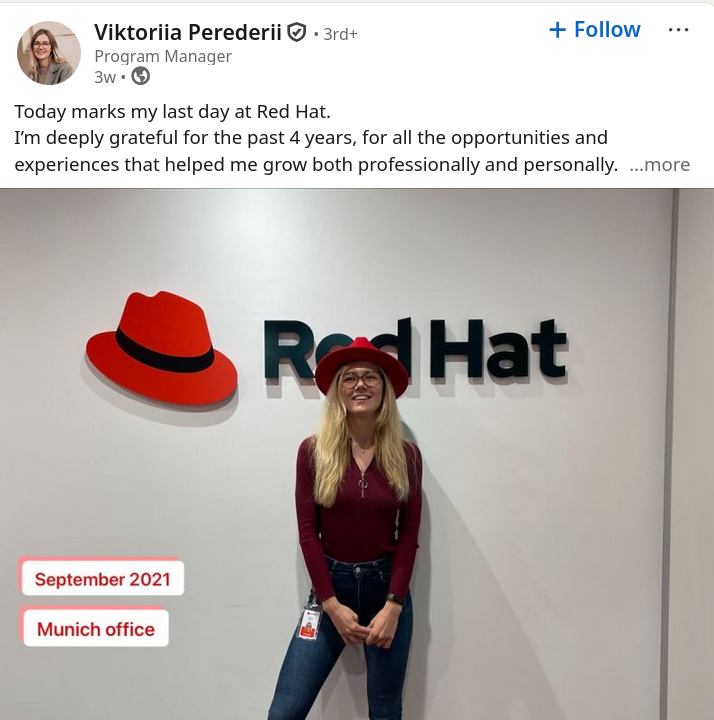The height and width of the screenshot is (720, 714).
Task: Click the "Munich office" label on photo
Action: 96,629
